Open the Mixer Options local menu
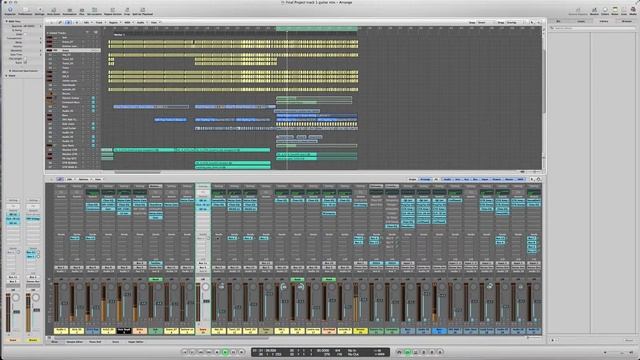The width and height of the screenshot is (640, 360). 84,179
